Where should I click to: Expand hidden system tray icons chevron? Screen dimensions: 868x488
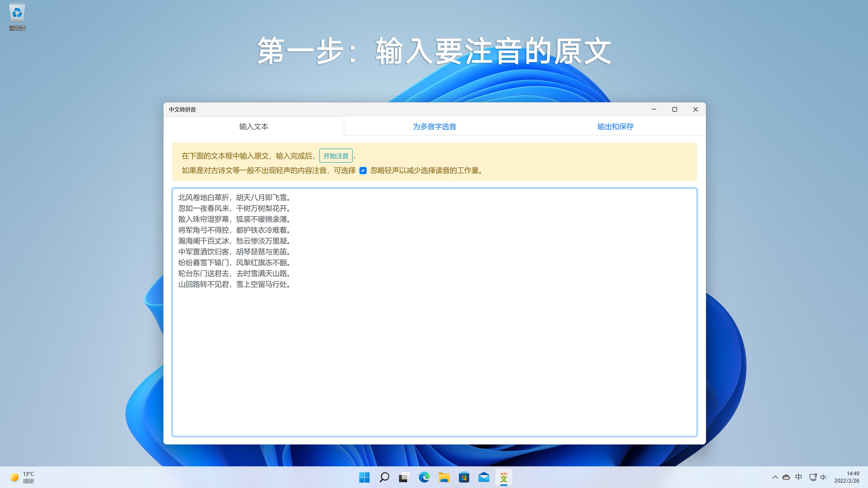point(775,477)
